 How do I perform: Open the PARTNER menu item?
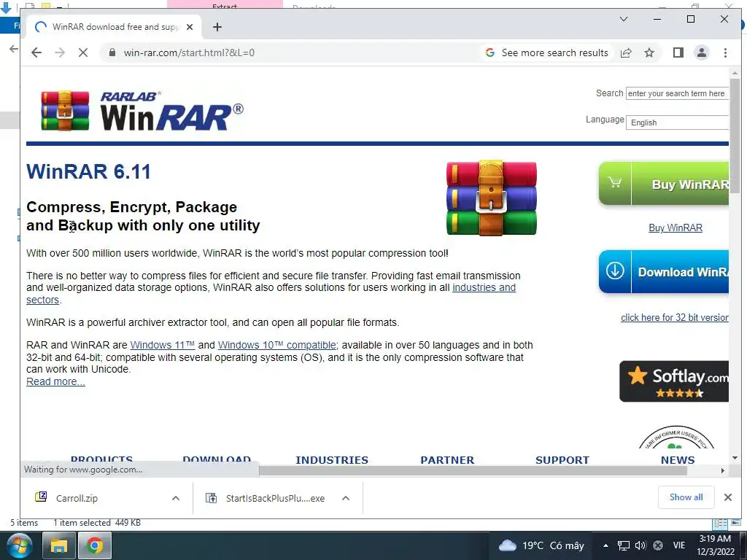tap(447, 460)
